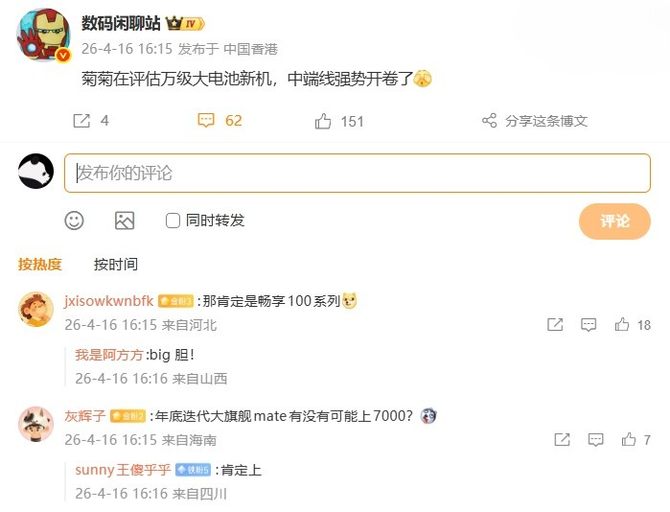Sort comments with the 按热度 tab
Viewport: 670px width, 512px height.
40,264
